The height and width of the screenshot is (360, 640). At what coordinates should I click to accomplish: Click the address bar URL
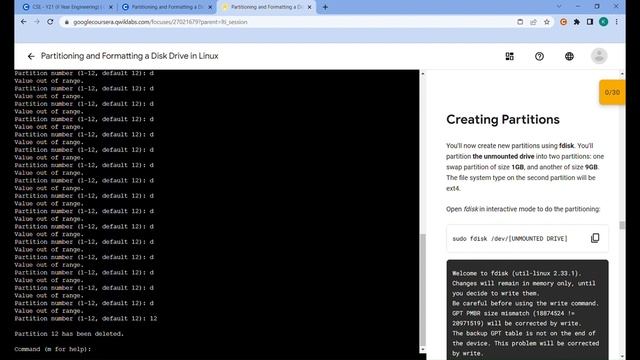tap(160, 22)
